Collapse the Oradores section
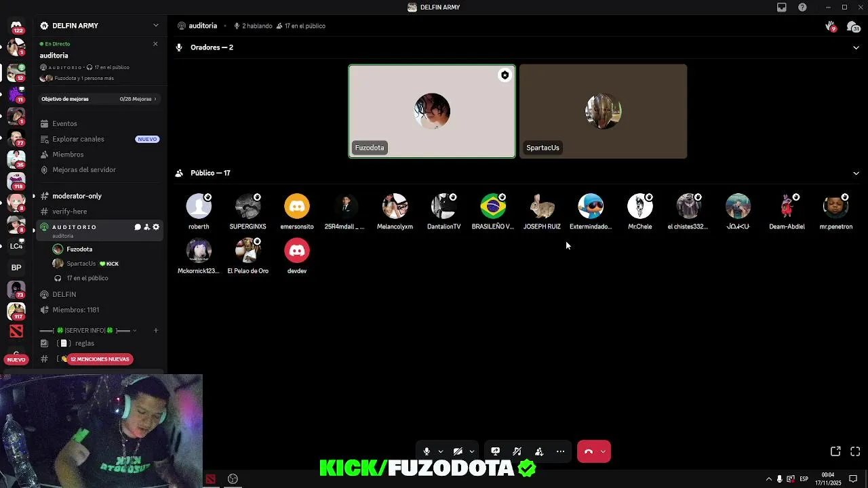This screenshot has height=488, width=868. tap(856, 47)
